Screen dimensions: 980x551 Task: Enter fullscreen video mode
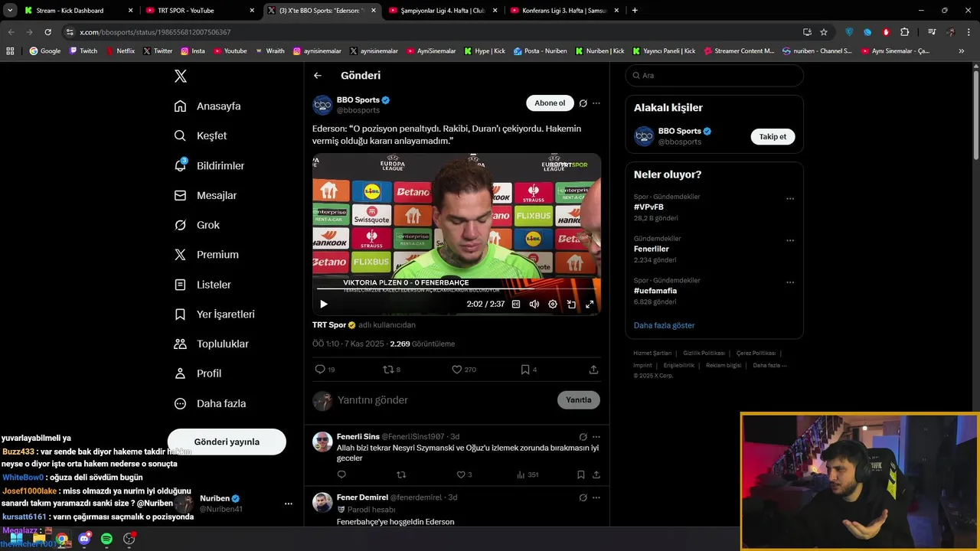click(590, 304)
